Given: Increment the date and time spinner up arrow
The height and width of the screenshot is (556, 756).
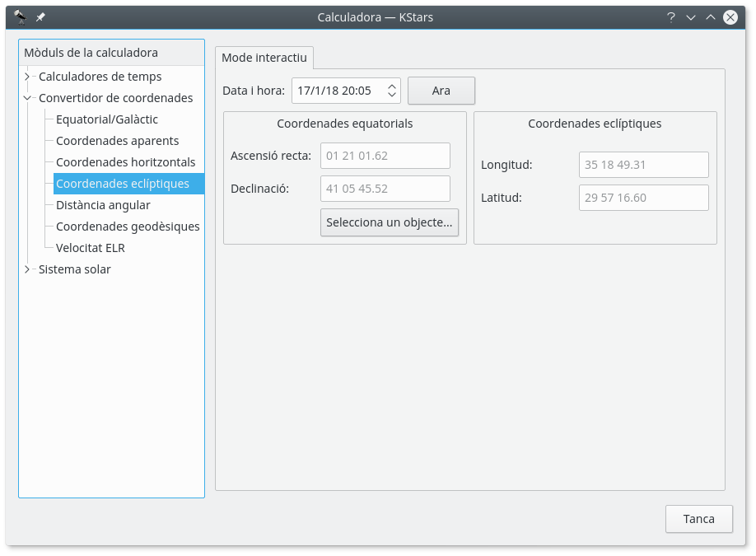Looking at the screenshot, I should point(392,86).
